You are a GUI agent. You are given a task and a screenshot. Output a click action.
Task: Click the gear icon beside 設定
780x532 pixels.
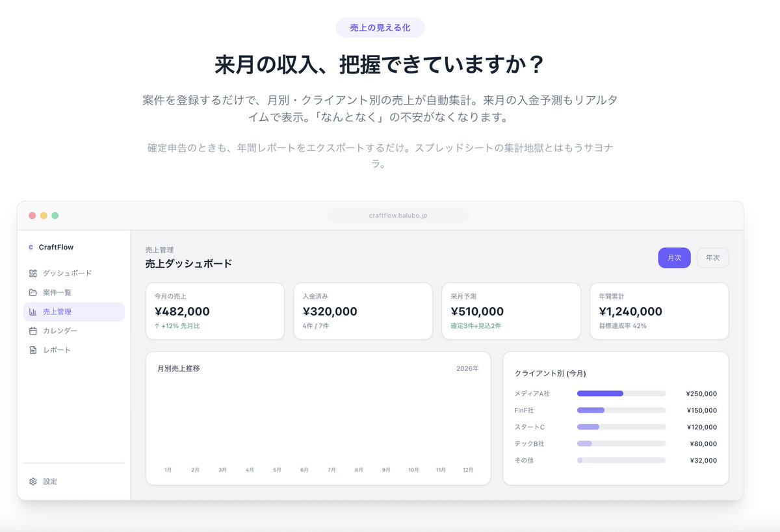33,481
